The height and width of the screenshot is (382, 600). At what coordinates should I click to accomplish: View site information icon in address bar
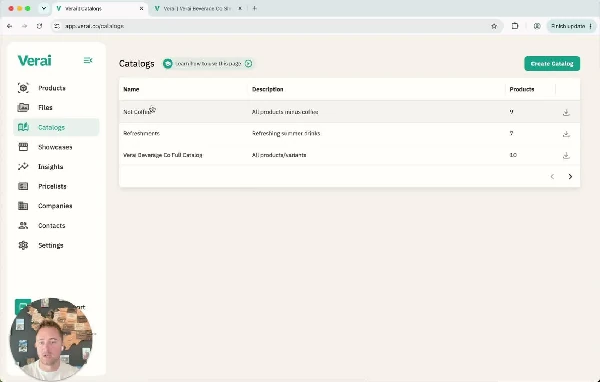point(57,26)
